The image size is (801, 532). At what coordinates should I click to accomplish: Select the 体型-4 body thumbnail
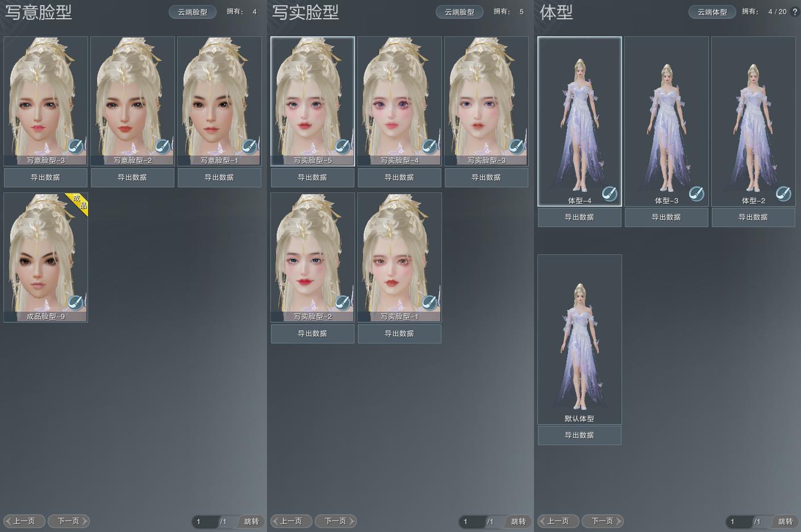coord(579,121)
